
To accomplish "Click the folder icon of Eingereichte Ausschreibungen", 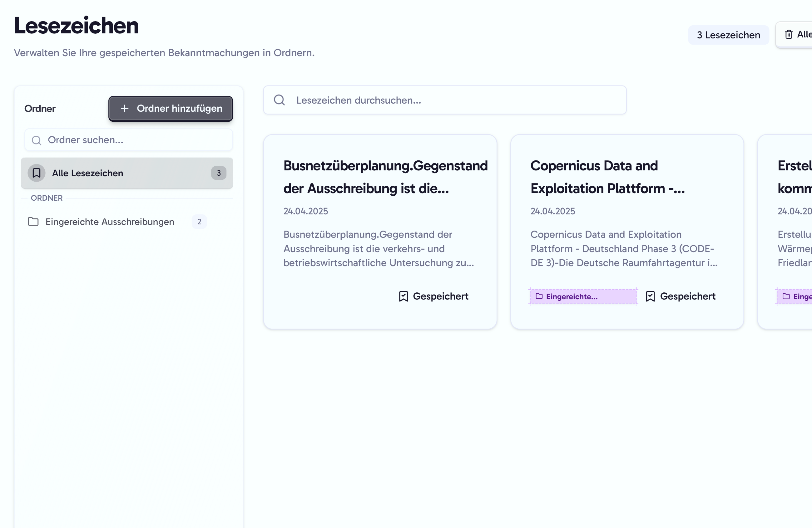I will (x=33, y=222).
